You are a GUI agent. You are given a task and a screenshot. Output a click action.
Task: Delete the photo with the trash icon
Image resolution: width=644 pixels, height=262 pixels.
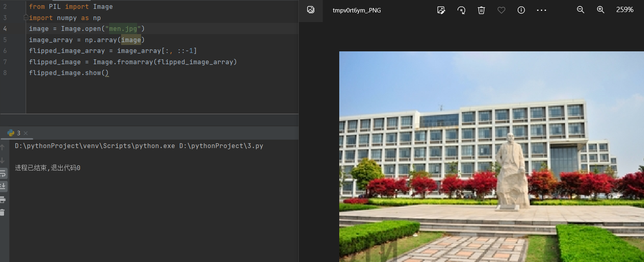pos(481,10)
